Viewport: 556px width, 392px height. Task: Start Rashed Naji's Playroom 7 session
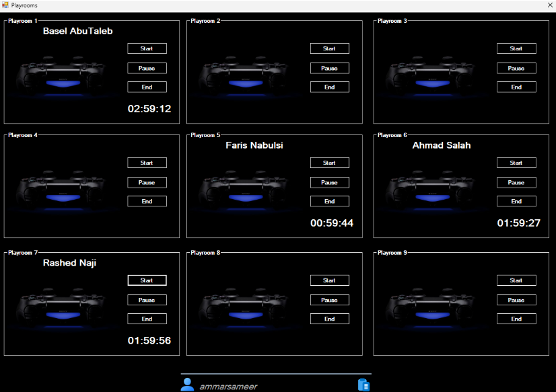pos(147,280)
